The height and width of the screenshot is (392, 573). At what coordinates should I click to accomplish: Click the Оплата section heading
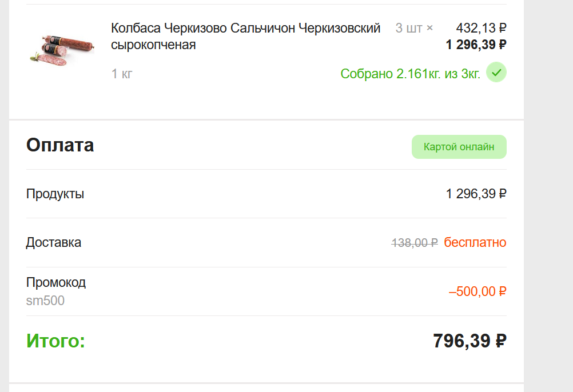[60, 145]
